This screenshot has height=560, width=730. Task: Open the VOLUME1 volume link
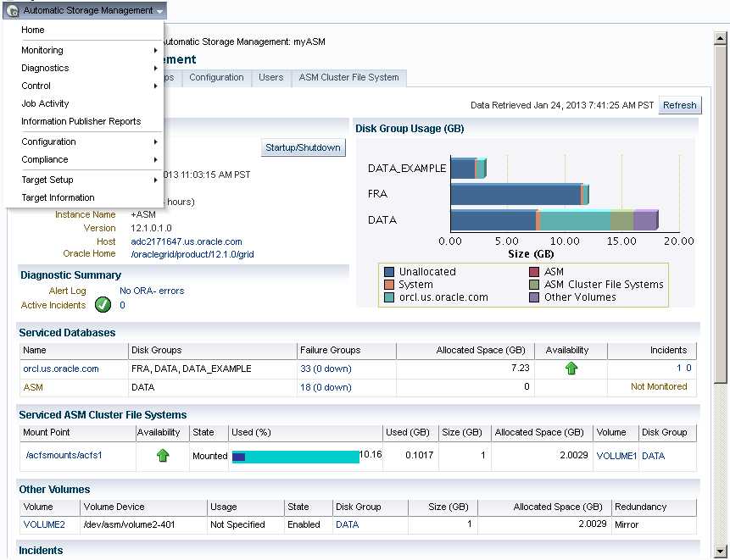point(616,456)
